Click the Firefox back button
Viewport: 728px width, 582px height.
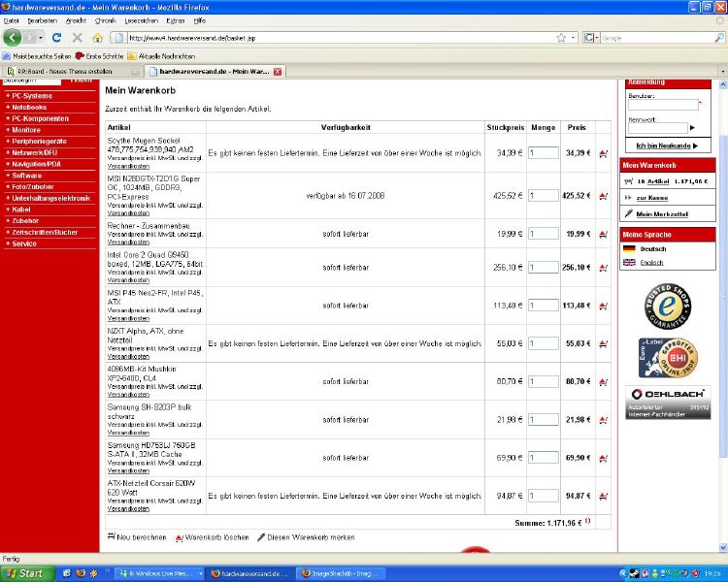12,38
